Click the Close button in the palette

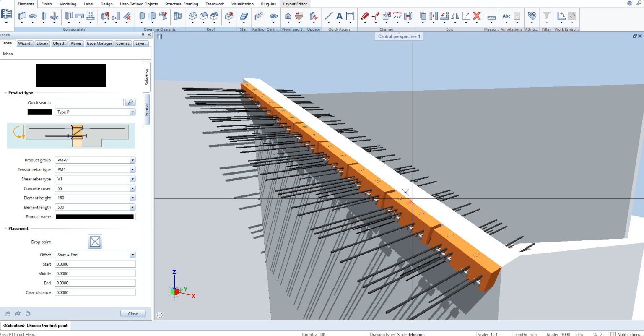tap(132, 313)
